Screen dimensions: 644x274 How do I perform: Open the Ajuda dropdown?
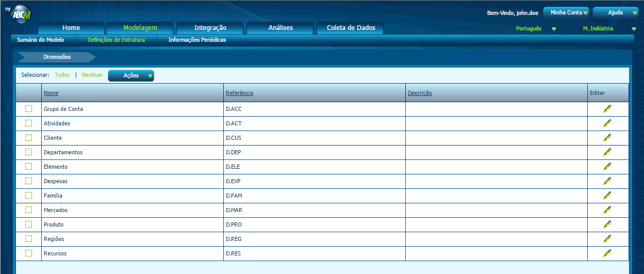coord(616,12)
